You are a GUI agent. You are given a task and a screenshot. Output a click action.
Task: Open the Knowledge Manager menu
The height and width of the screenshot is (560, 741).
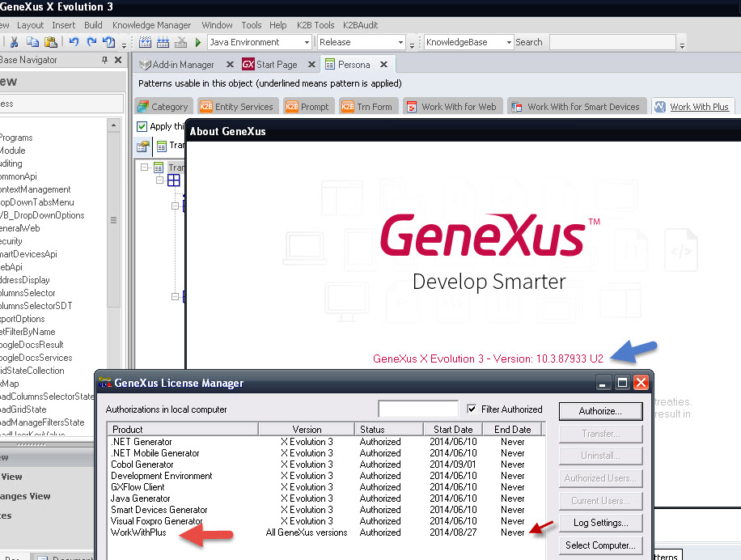pos(151,24)
